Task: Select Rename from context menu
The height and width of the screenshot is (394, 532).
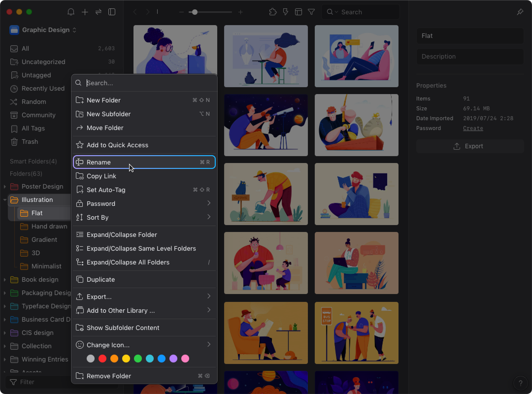Action: (144, 162)
